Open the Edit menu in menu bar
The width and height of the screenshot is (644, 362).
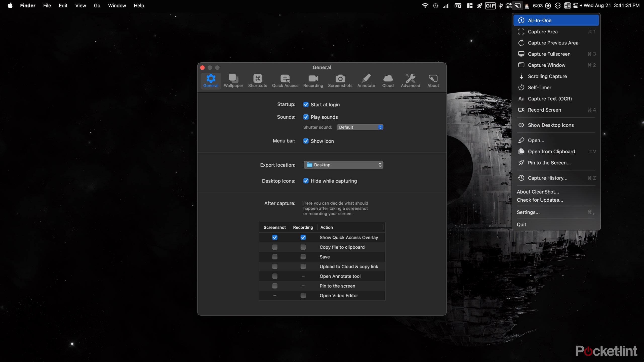click(x=63, y=6)
